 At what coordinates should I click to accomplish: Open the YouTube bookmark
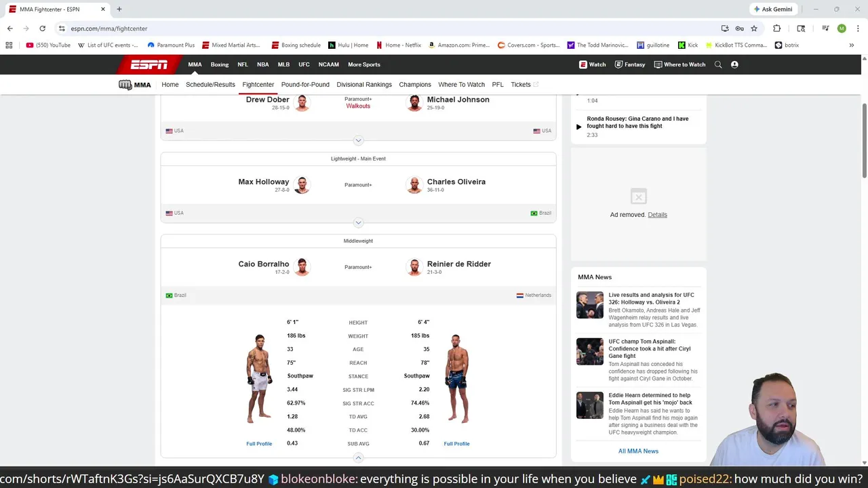(x=48, y=45)
